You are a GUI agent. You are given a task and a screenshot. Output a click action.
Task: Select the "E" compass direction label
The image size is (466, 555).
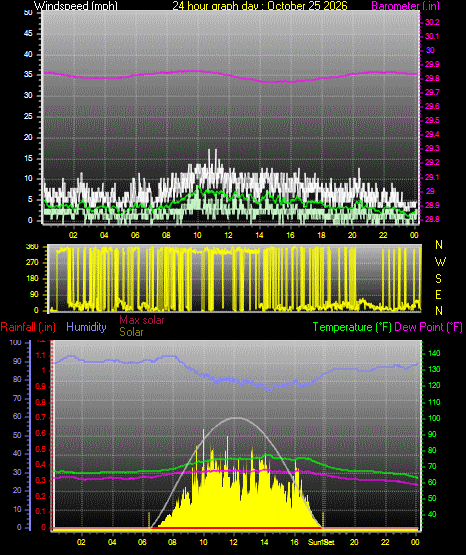438,294
